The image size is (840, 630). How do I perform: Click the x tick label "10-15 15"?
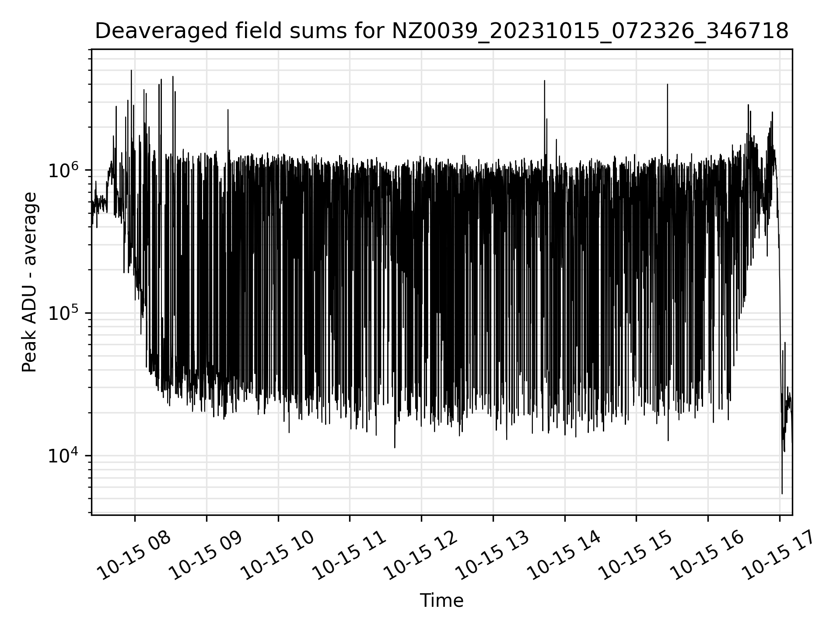tap(635, 555)
